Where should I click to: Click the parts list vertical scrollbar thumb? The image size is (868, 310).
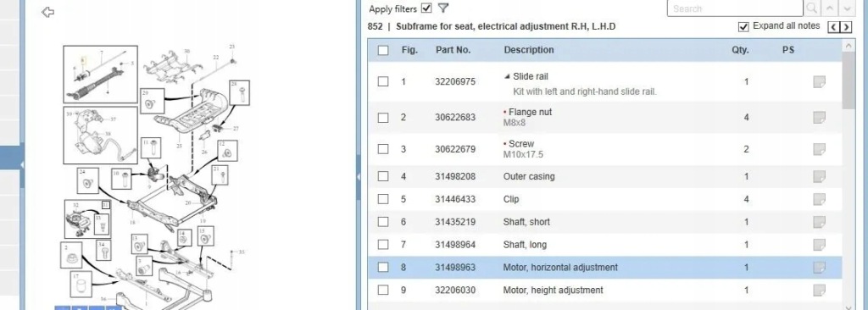848,80
